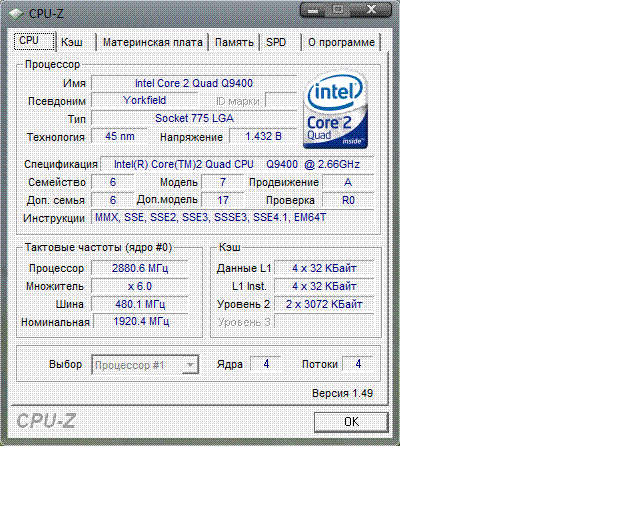The height and width of the screenshot is (512, 640).
Task: Click the multiplier value x 6.0
Action: tap(140, 286)
